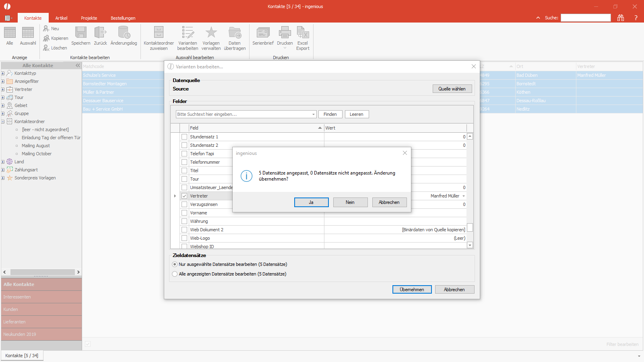This screenshot has height=362, width=644.
Task: Check the Verzugszinsen checkbox
Action: pos(184,204)
